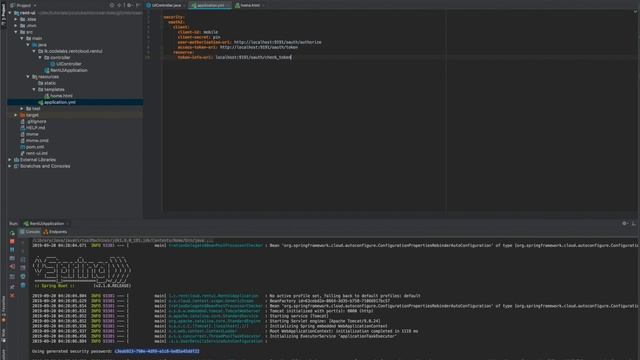The height and width of the screenshot is (360, 640).
Task: Collapse the resources folder
Action: coord(28,77)
